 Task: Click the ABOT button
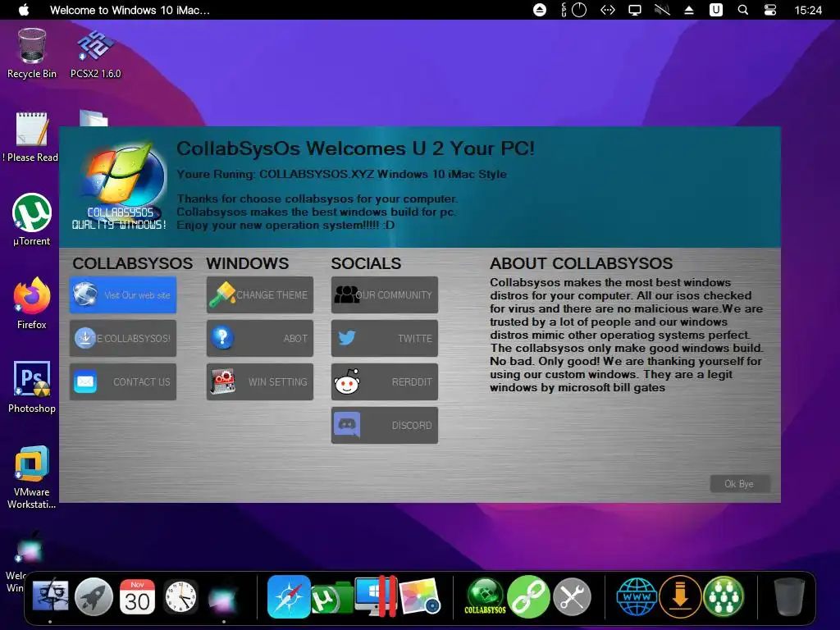click(260, 338)
